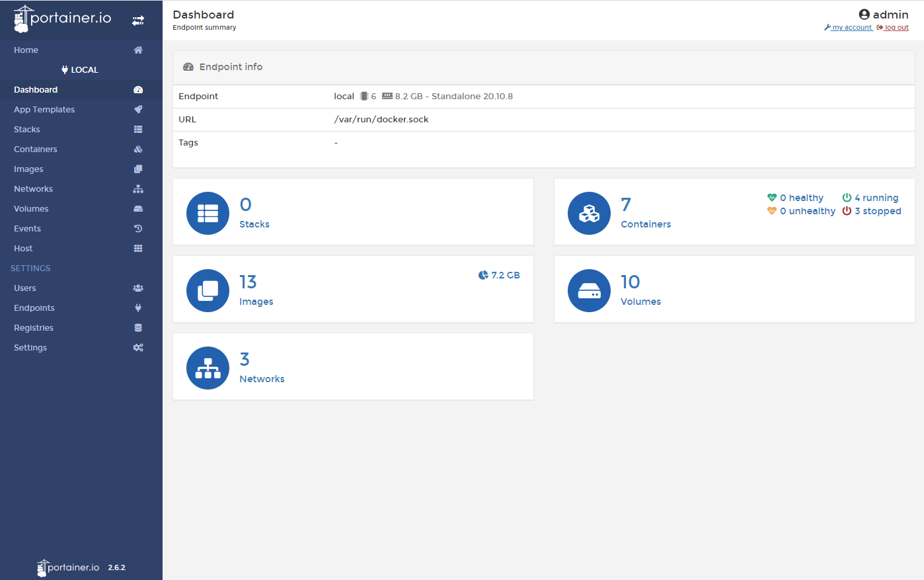This screenshot has height=580, width=924.
Task: Click the Endpoint info panel heading
Action: click(231, 67)
